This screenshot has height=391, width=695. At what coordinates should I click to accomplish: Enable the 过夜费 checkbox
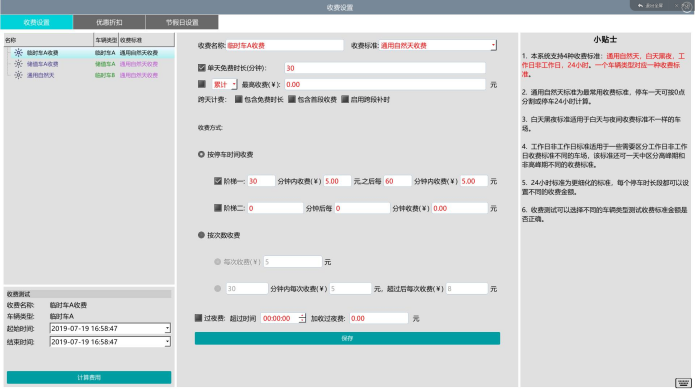click(x=198, y=318)
